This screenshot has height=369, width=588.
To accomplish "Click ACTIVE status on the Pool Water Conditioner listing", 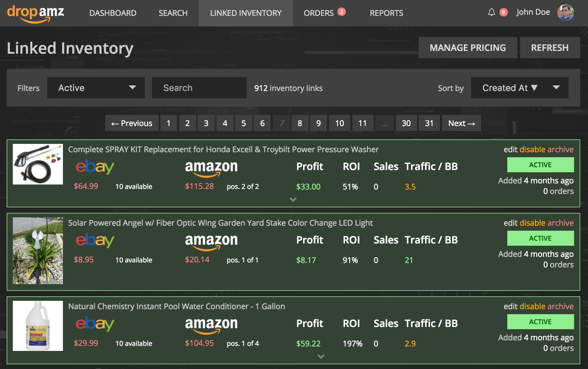I will (x=540, y=322).
